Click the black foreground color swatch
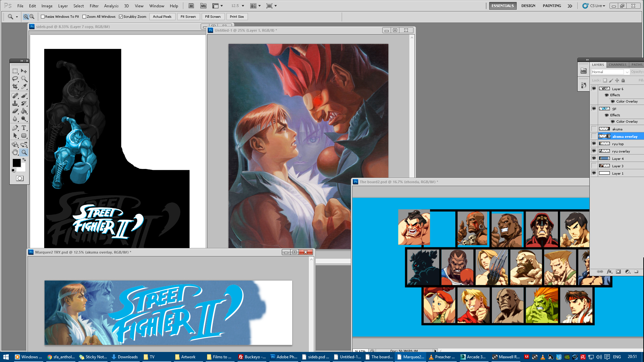644x362 pixels. tap(16, 163)
